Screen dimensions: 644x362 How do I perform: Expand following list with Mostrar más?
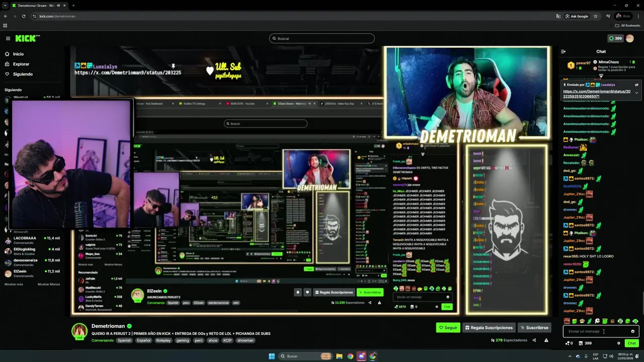[14, 284]
